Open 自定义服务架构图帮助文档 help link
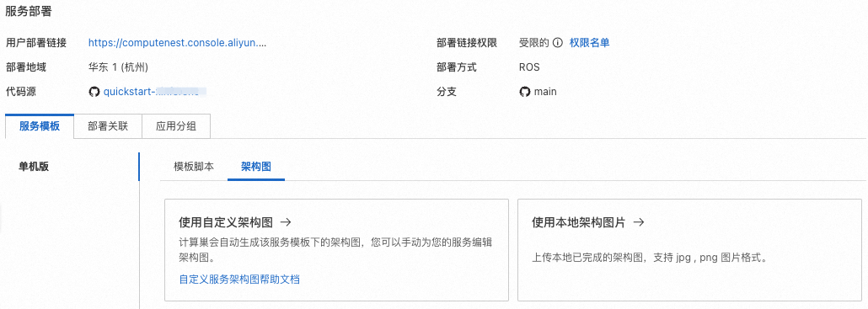Viewport: 868px width, 309px height. coord(239,280)
